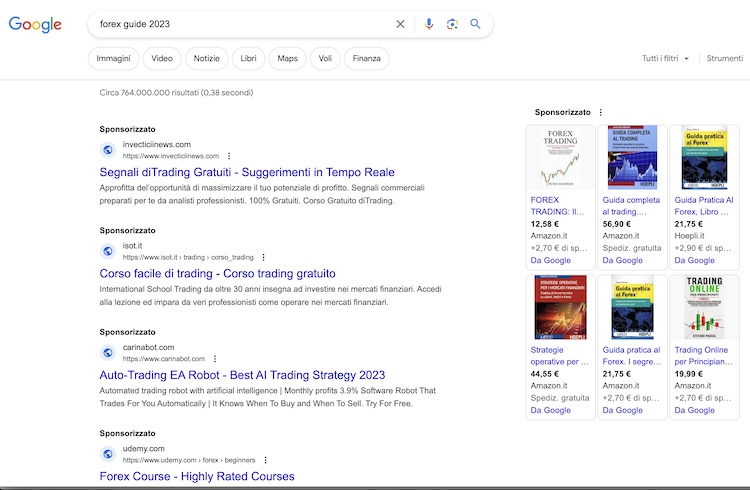Switch to Video results
The height and width of the screenshot is (490, 750).
click(x=162, y=58)
